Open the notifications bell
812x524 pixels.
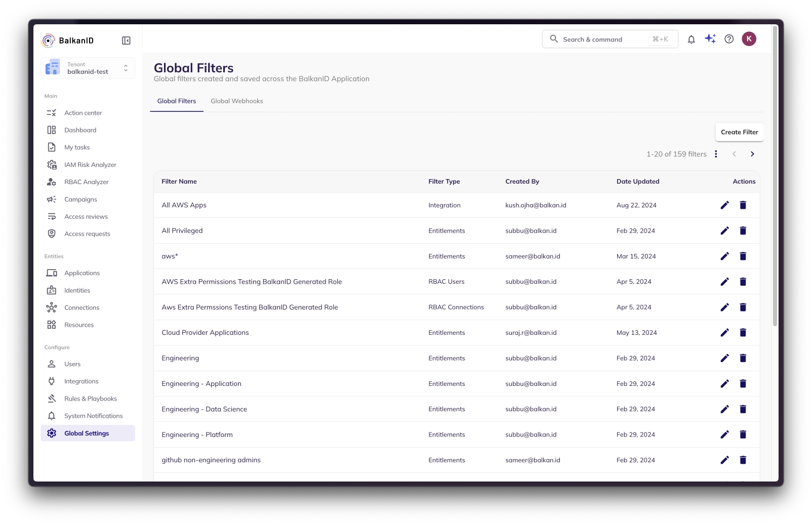[x=691, y=39]
